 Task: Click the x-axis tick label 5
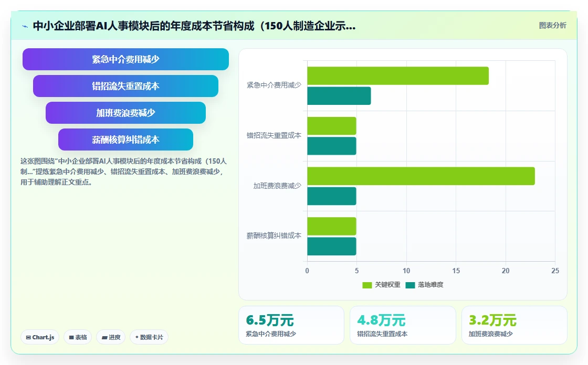click(356, 271)
